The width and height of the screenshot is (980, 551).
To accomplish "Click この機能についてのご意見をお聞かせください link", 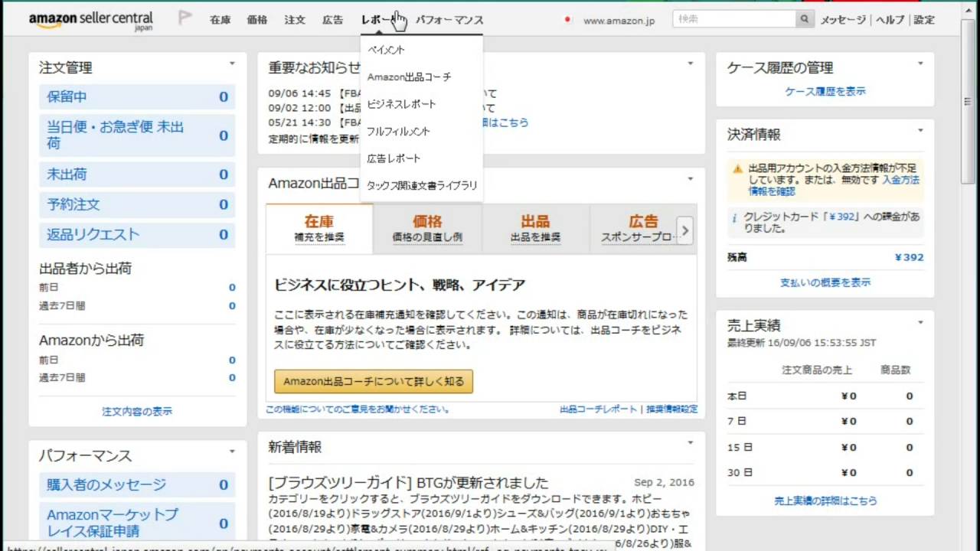I will 358,409.
